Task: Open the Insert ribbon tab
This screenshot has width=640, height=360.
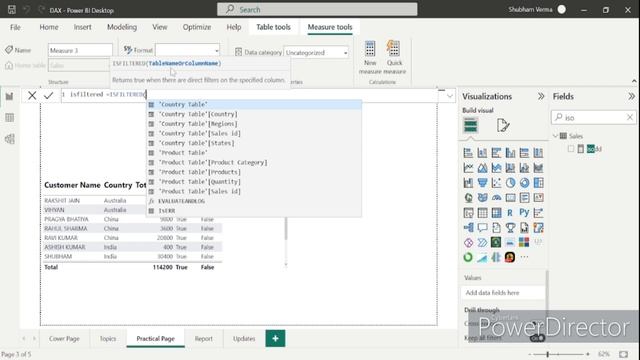Action: point(82,27)
